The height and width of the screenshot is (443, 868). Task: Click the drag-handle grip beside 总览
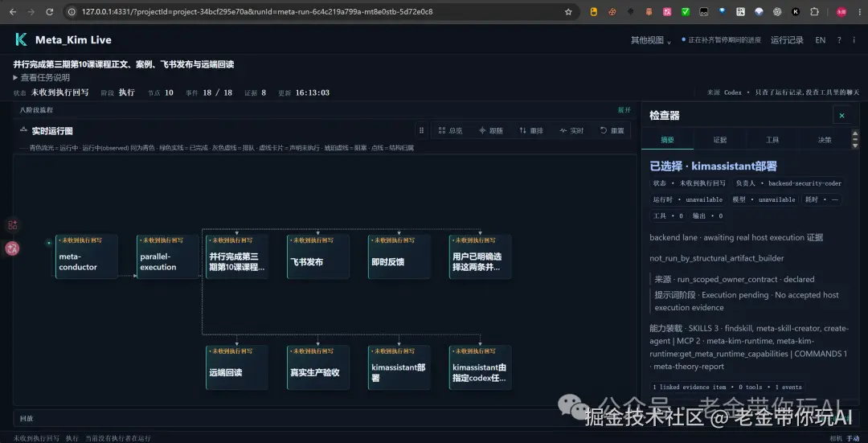pyautogui.click(x=421, y=131)
